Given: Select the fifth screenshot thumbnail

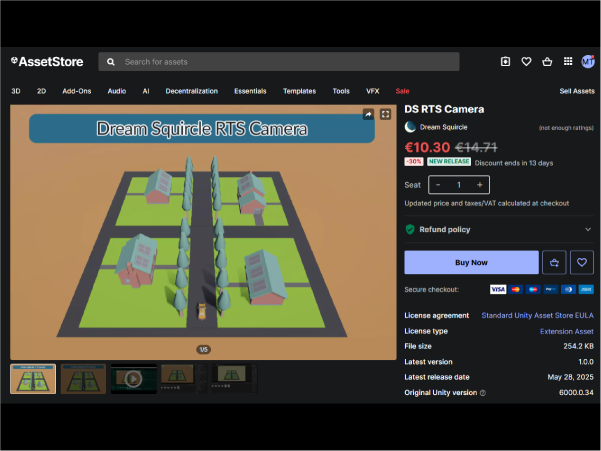Looking at the screenshot, I should click(x=234, y=379).
